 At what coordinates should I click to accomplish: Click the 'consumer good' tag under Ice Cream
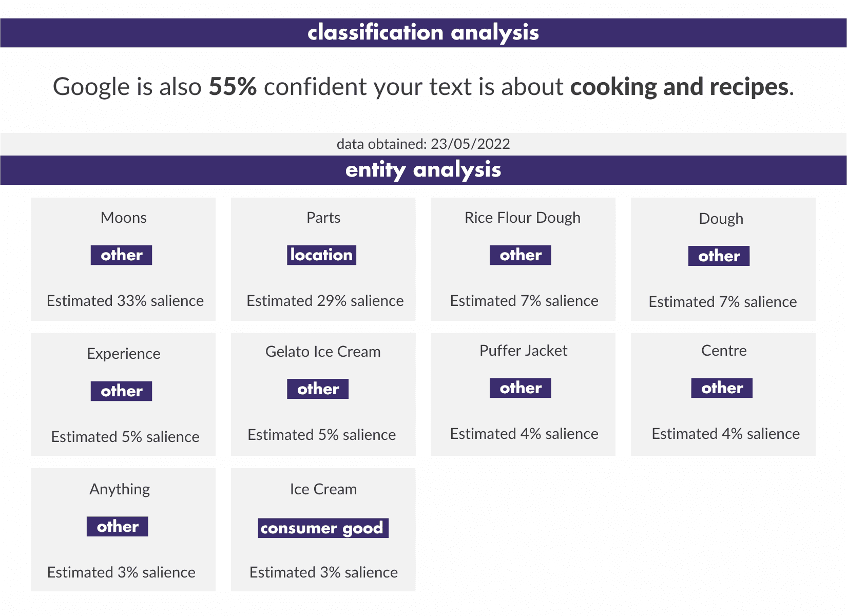click(323, 528)
